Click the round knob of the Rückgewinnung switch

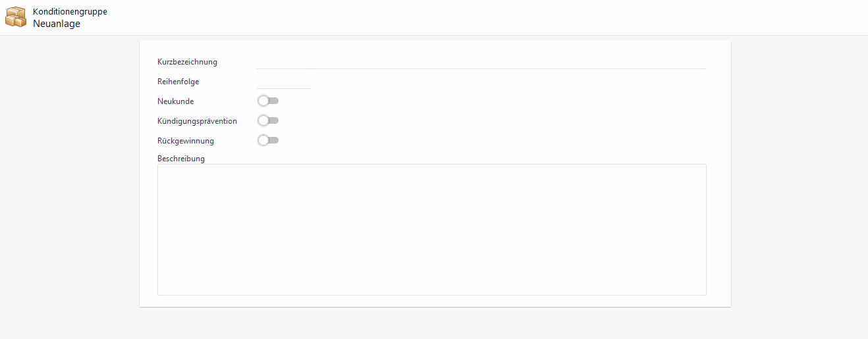pos(263,140)
